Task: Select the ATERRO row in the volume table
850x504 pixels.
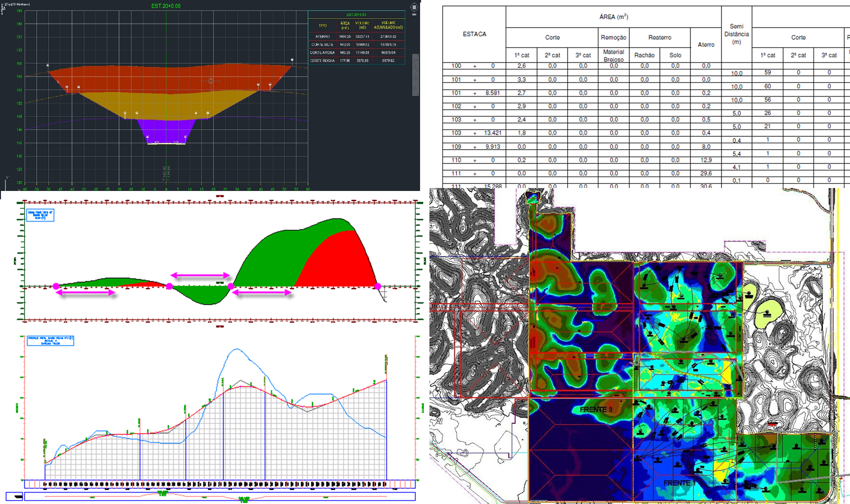Action: (323, 36)
